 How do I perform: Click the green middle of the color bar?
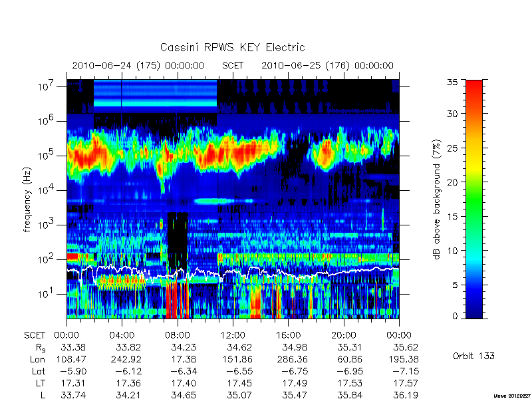tap(474, 199)
